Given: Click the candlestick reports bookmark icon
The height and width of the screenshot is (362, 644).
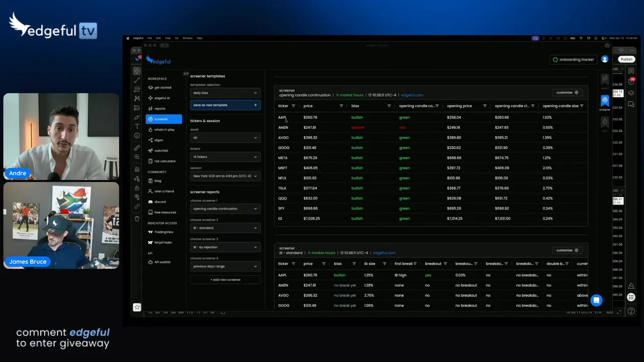Looking at the screenshot, I should click(x=605, y=79).
